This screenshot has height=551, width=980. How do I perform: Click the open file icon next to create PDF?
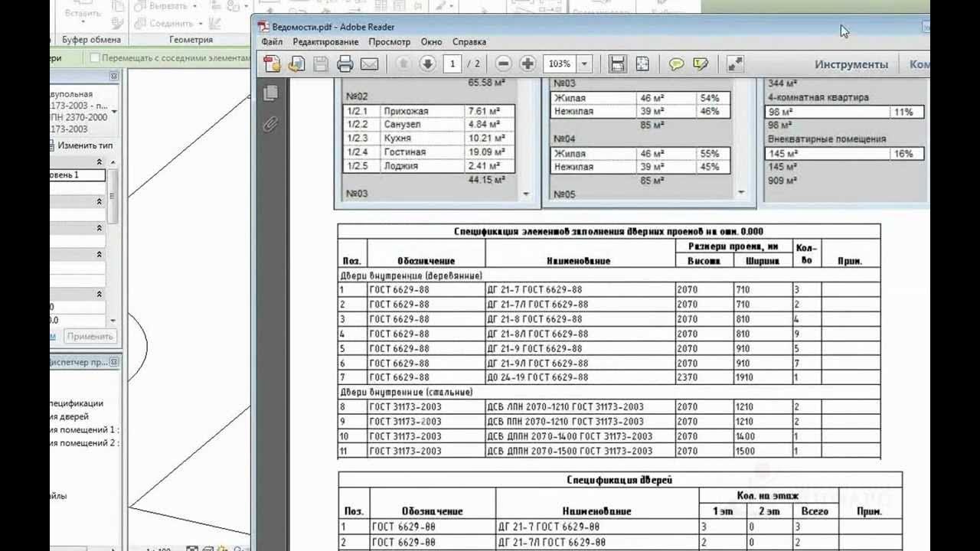click(x=296, y=64)
